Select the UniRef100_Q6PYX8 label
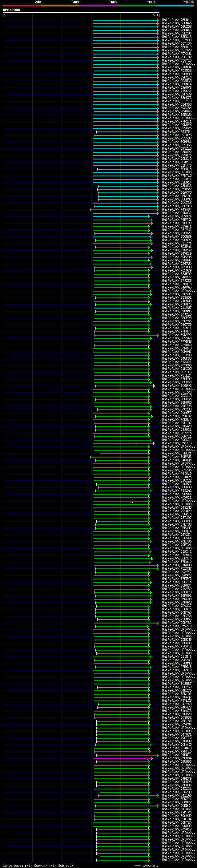197x868 pixels. [177, 206]
